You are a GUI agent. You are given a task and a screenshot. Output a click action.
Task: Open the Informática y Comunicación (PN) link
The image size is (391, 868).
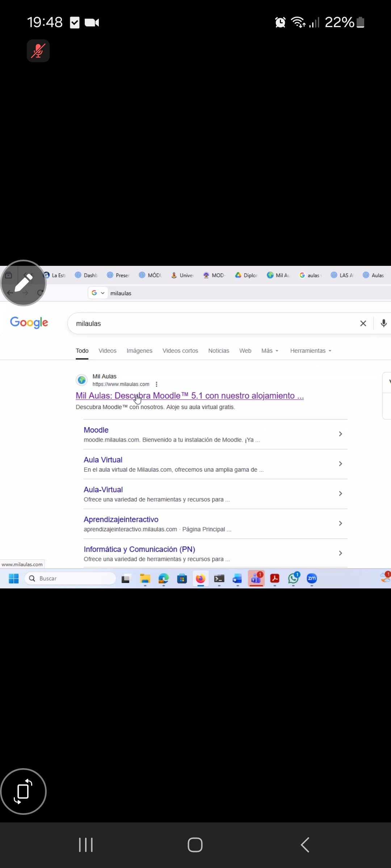tap(139, 549)
